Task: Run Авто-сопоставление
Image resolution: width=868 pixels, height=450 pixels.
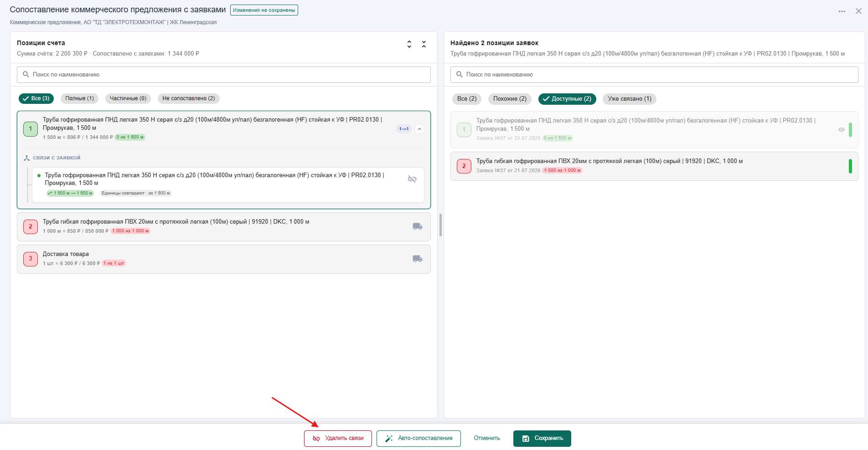Action: (x=418, y=439)
